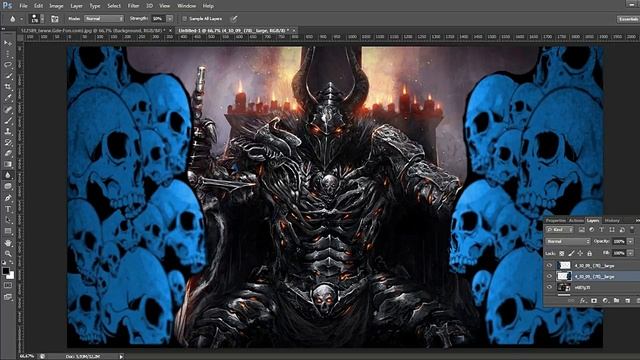Select the Eraser tool
The width and height of the screenshot is (640, 360).
(x=8, y=153)
